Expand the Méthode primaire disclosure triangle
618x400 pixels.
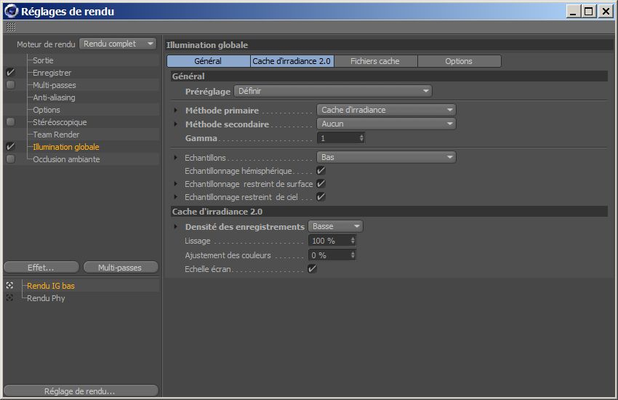point(176,110)
